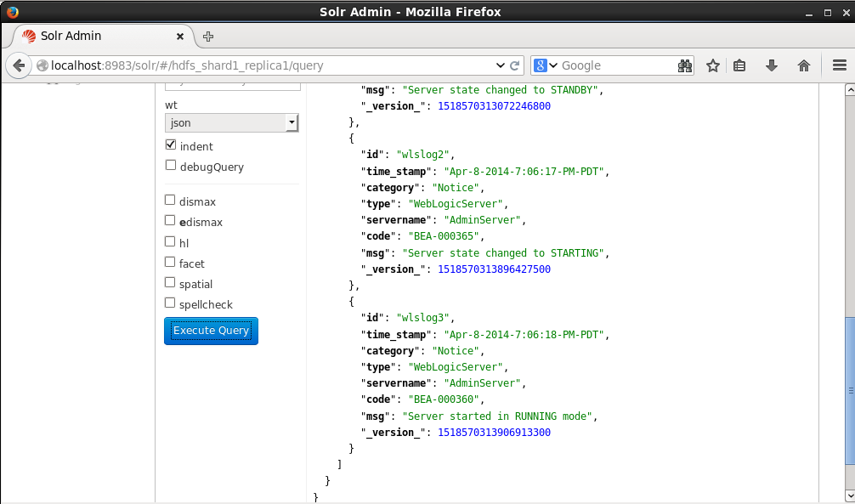Click the binoculars search icon

[x=684, y=65]
